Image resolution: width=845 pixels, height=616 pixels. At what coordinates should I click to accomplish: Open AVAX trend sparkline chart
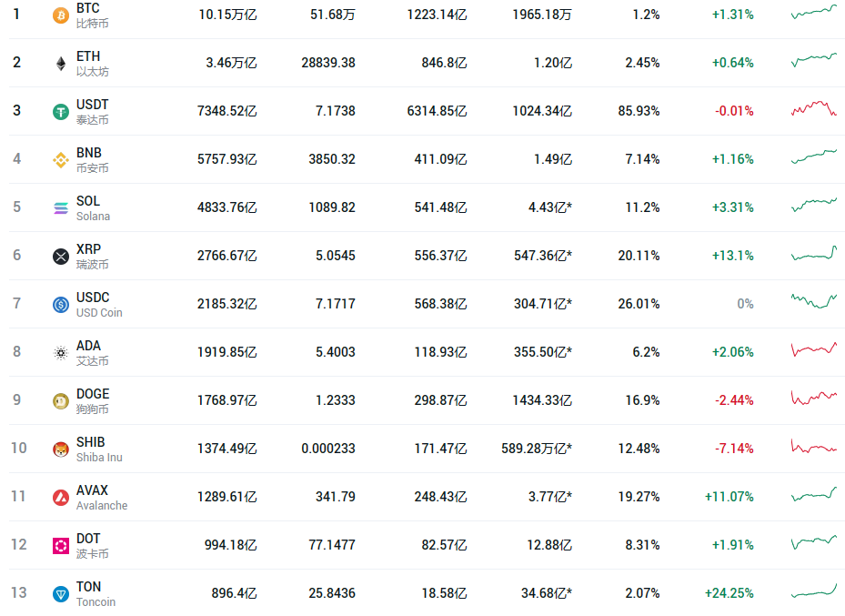(814, 494)
